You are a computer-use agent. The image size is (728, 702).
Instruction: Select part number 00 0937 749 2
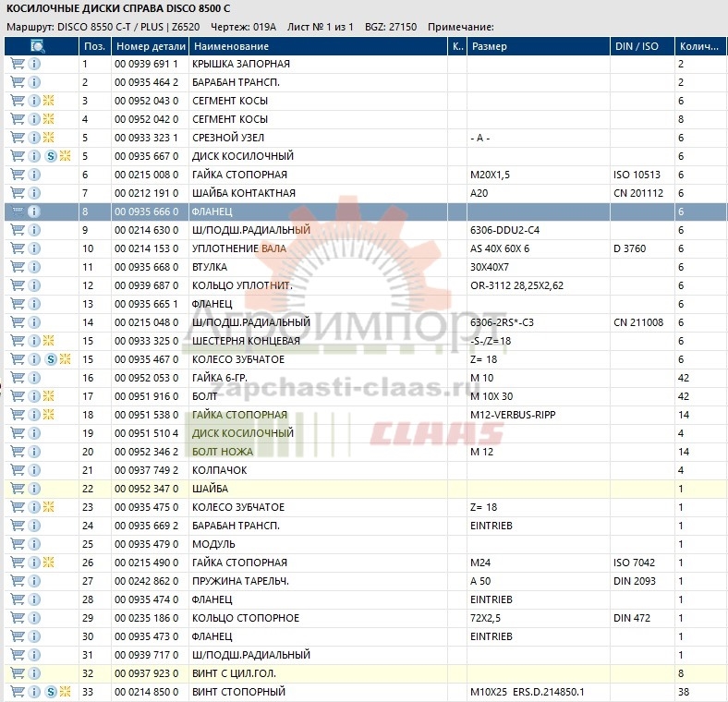[x=146, y=470]
